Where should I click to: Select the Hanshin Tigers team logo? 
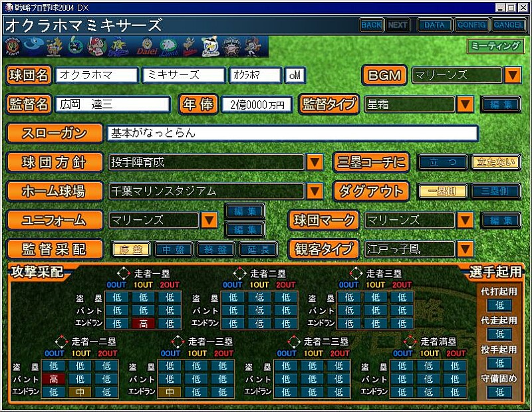point(13,47)
